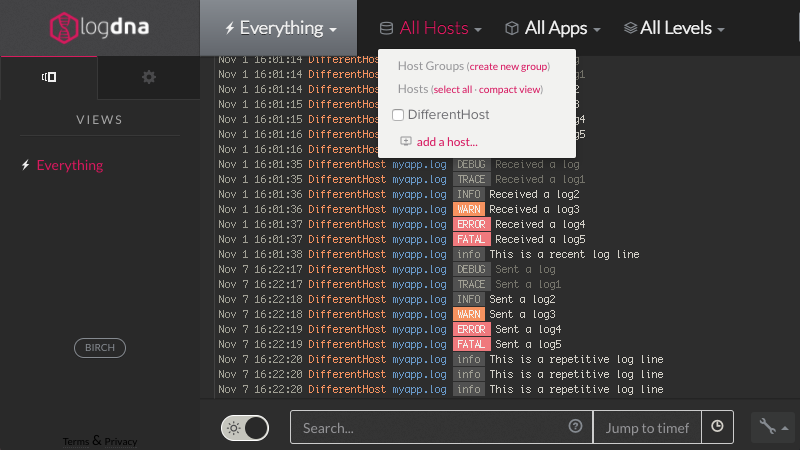The height and width of the screenshot is (450, 800).
Task: Open the Everything view dropdown
Action: coord(280,28)
